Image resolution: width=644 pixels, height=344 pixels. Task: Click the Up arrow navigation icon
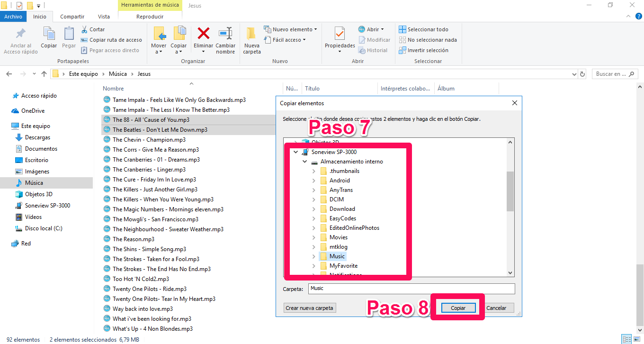44,74
